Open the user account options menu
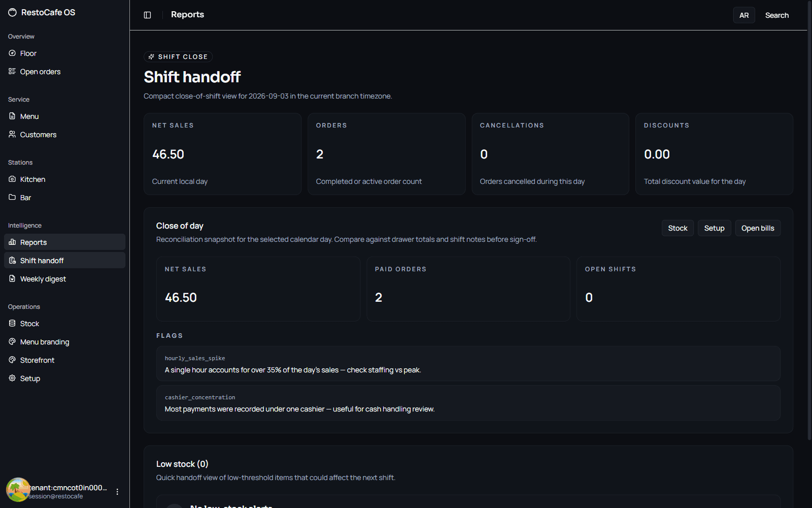 click(117, 492)
